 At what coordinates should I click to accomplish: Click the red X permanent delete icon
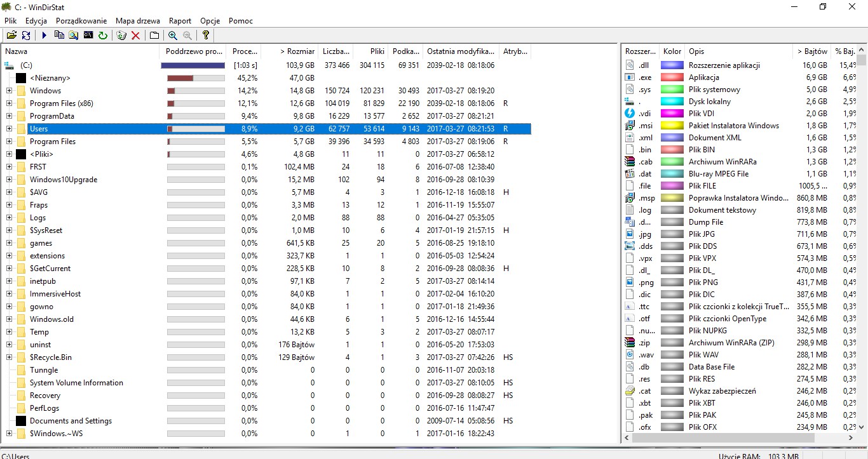coord(135,36)
